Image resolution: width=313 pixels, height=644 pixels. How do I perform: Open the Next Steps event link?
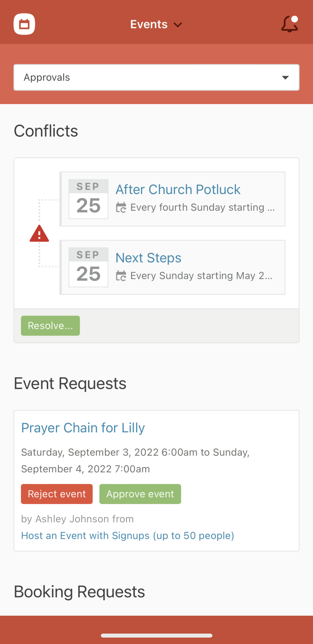click(148, 258)
